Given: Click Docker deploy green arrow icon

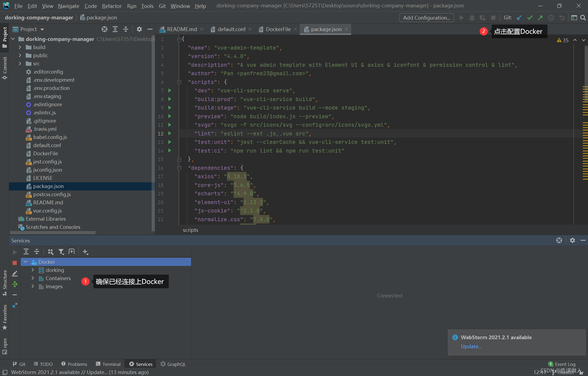Looking at the screenshot, I should tap(15, 284).
